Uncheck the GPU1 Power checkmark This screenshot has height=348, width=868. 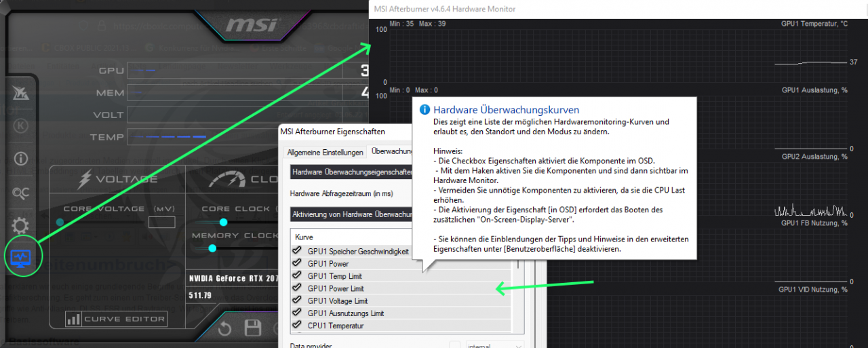coord(296,263)
